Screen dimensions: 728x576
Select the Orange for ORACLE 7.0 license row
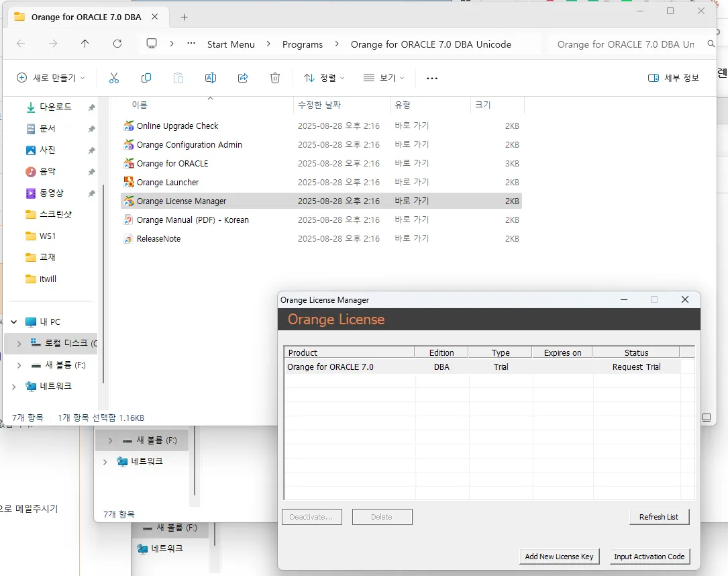(483, 367)
